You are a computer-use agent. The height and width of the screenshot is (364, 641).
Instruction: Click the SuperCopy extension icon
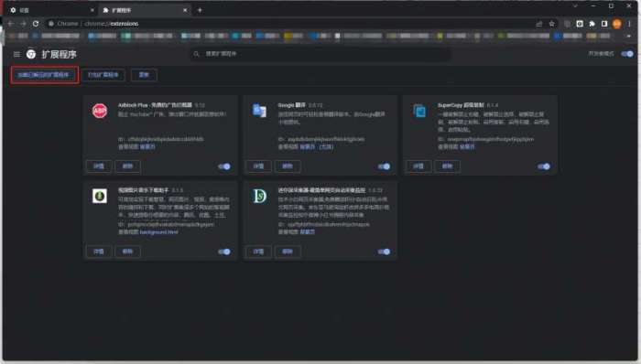pyautogui.click(x=419, y=111)
